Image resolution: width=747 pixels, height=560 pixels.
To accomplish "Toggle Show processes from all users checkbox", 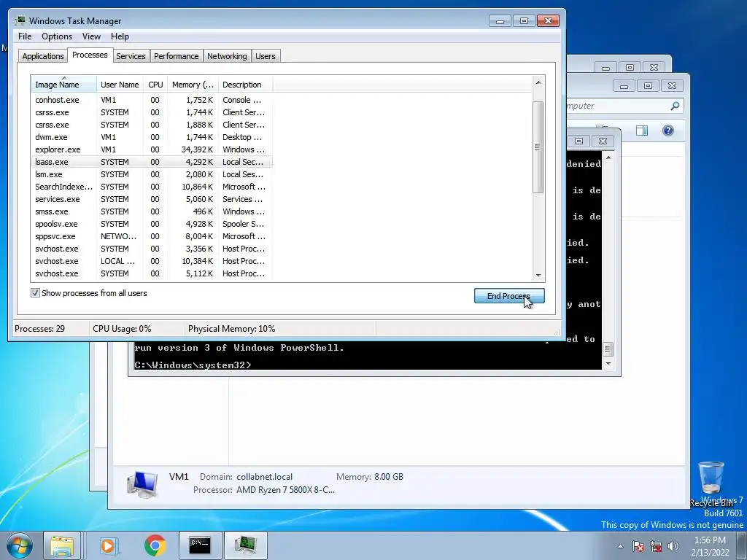I will pos(35,293).
